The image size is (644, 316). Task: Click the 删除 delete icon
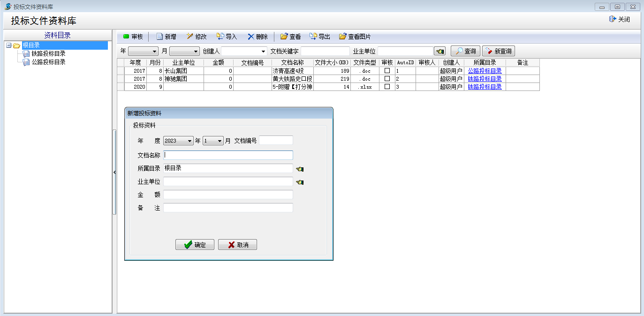click(x=251, y=37)
